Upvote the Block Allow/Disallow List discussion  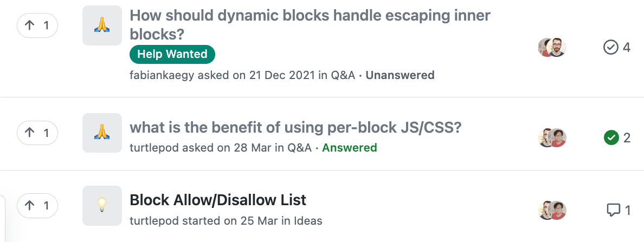pos(37,206)
